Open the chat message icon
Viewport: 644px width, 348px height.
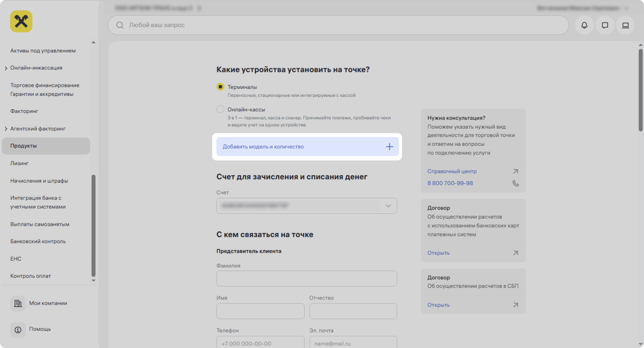[605, 25]
